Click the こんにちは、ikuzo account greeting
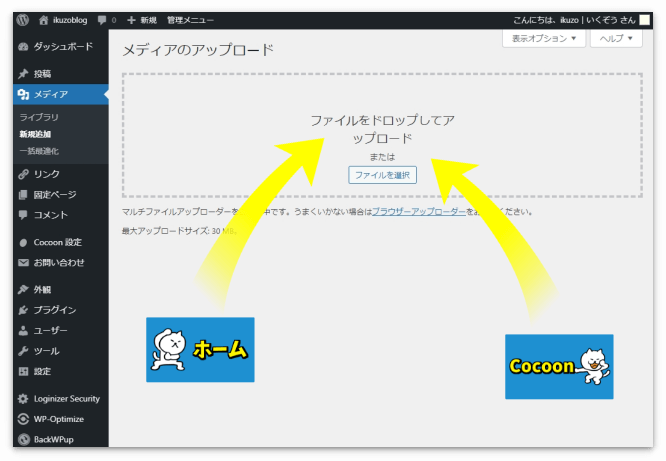Screen dimensions: 666x461 click(x=574, y=20)
